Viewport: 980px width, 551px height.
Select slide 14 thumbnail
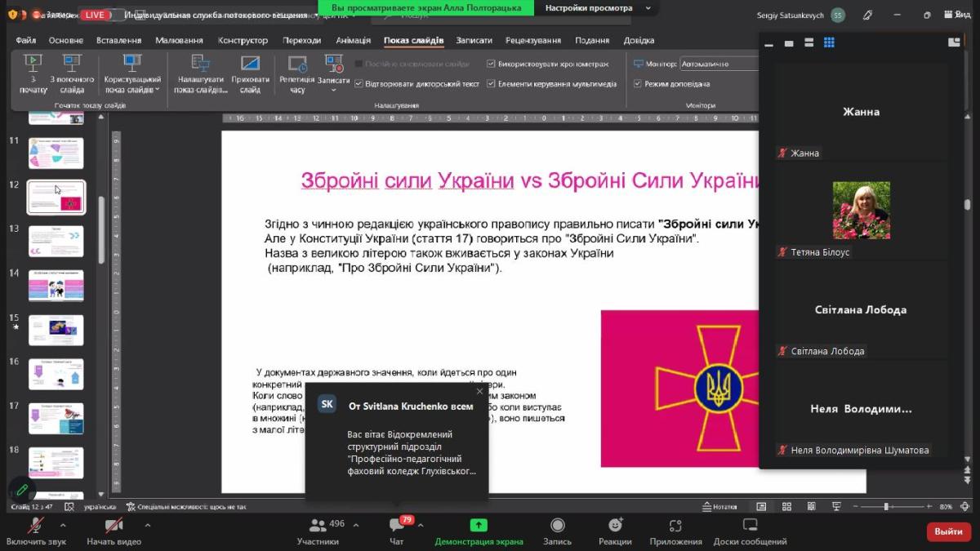(x=56, y=286)
